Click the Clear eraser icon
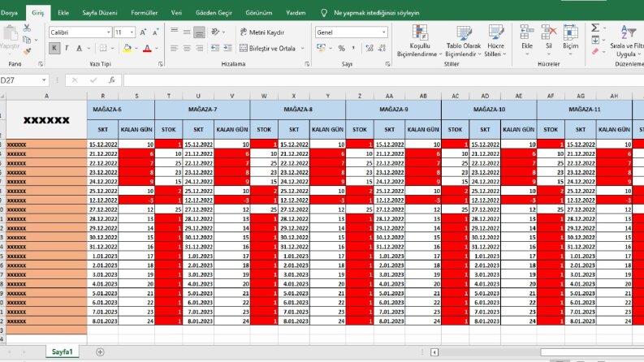Screen dimensions: 644x362 pyautogui.click(x=595, y=51)
